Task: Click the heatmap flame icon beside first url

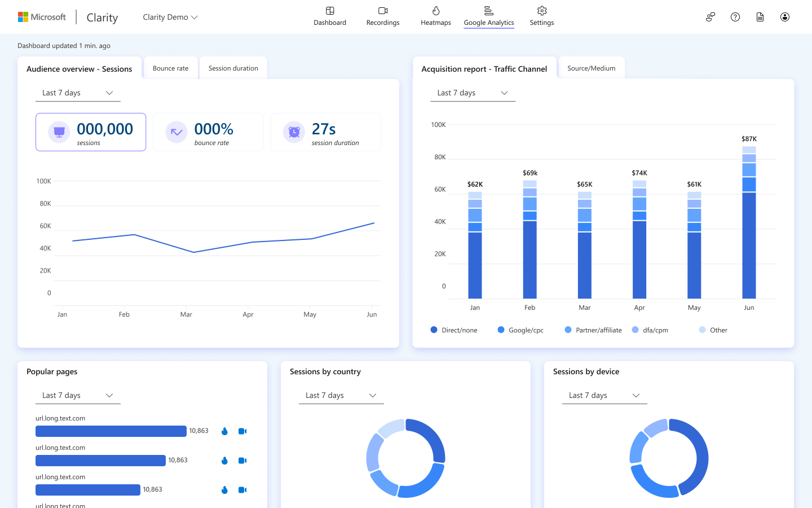Action: [x=224, y=431]
